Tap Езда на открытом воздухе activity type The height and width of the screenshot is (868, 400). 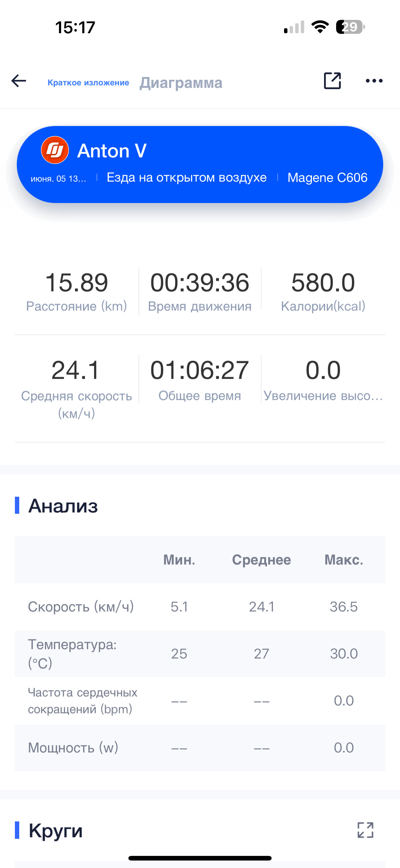click(x=187, y=178)
